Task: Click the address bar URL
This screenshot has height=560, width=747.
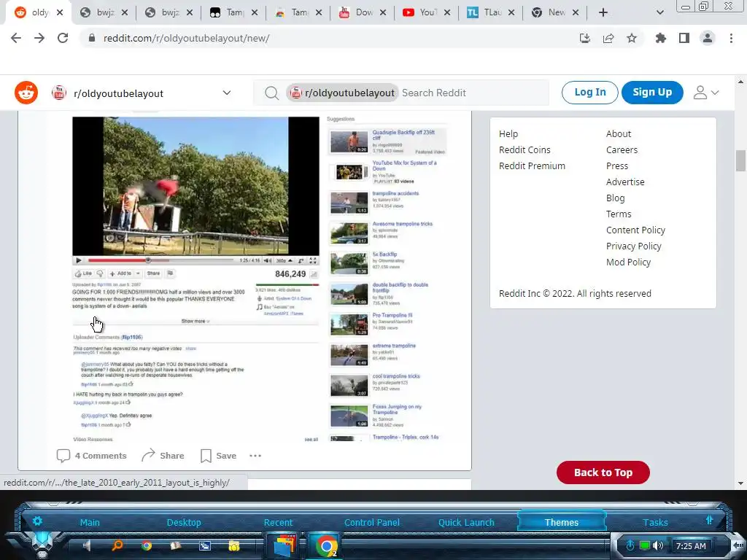Action: tap(186, 38)
